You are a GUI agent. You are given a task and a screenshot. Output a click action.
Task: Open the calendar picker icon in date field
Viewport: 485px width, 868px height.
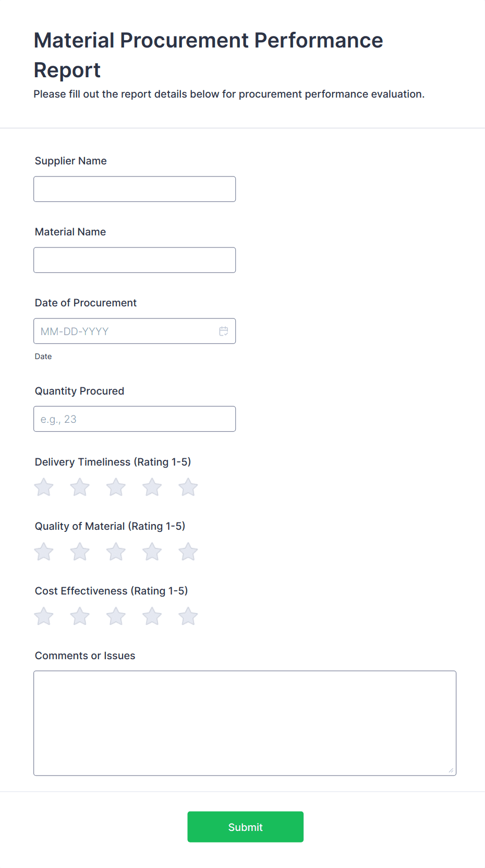click(223, 331)
